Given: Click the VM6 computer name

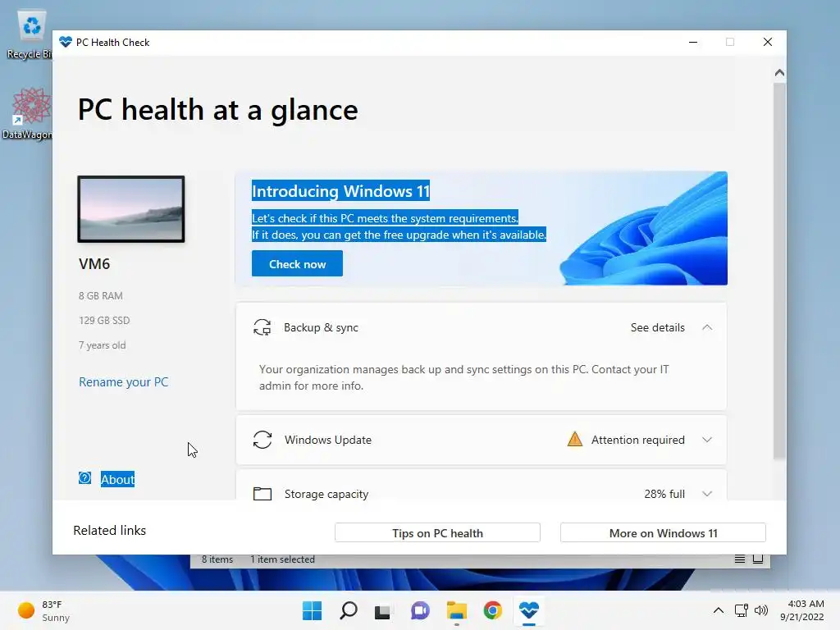Looking at the screenshot, I should pos(94,263).
